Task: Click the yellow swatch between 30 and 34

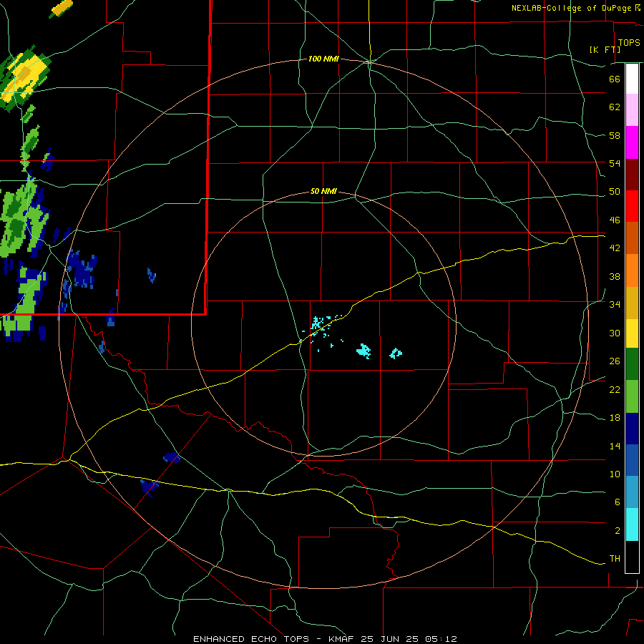Action: (x=632, y=333)
